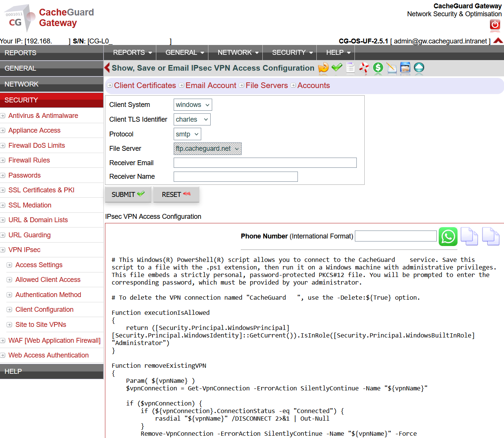
Task: Open URL & Domain Lists link
Action: point(38,220)
